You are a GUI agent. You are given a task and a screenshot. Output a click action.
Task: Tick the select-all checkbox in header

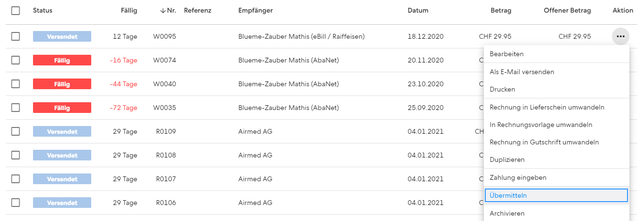(x=16, y=10)
